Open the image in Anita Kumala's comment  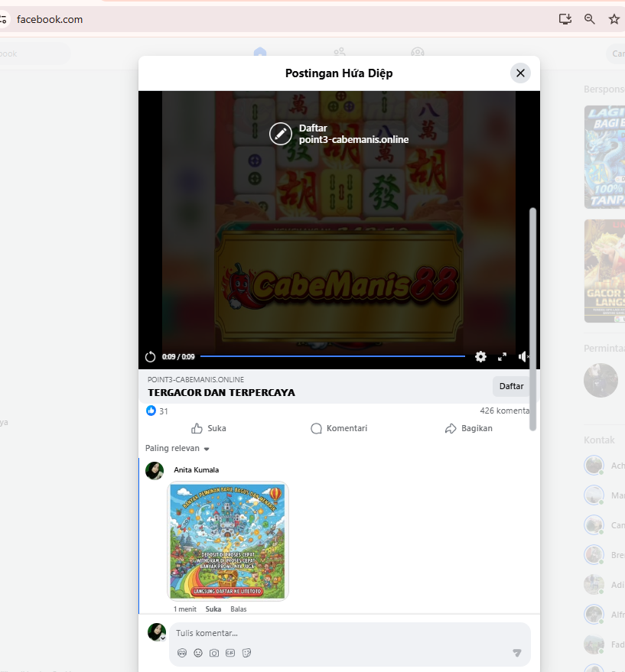227,541
